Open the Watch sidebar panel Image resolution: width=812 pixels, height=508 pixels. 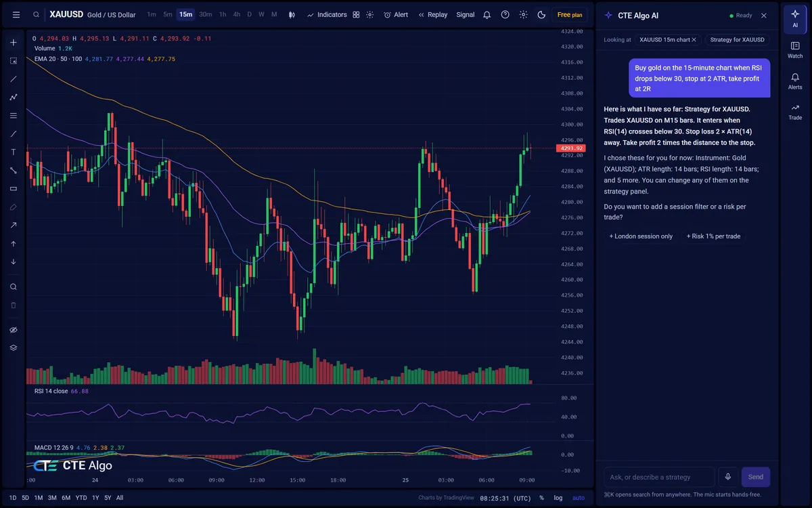[795, 49]
